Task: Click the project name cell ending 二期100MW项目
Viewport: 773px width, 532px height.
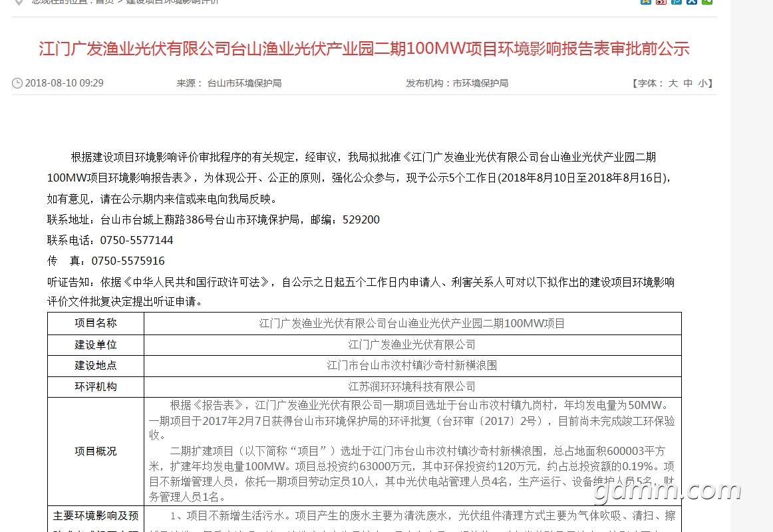Action: coord(412,324)
